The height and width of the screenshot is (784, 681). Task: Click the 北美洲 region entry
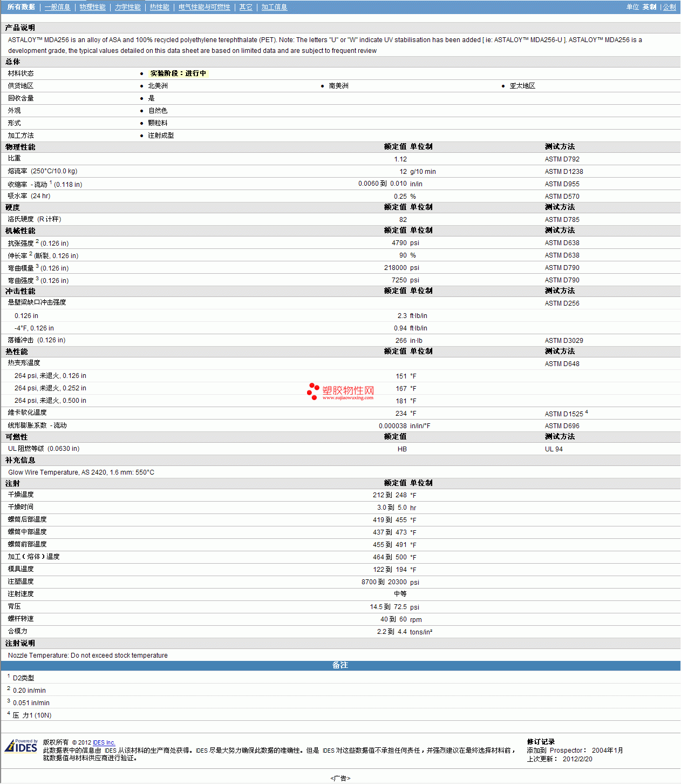(158, 86)
